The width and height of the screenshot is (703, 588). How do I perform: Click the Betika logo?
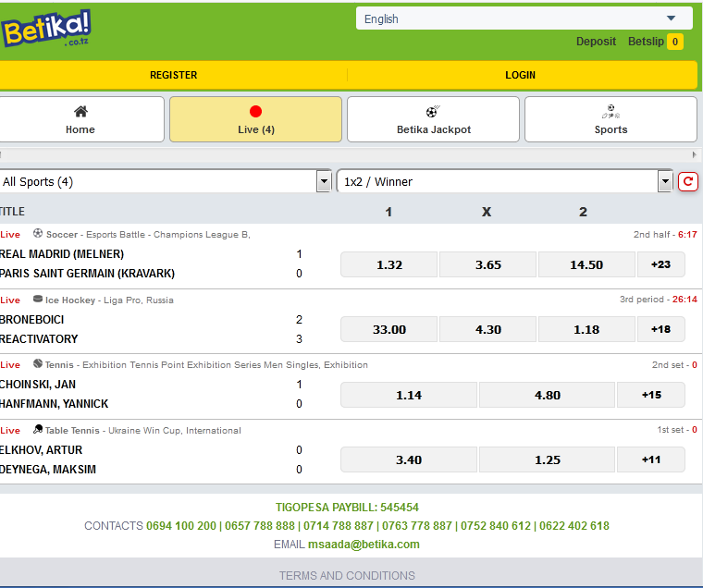[46, 29]
